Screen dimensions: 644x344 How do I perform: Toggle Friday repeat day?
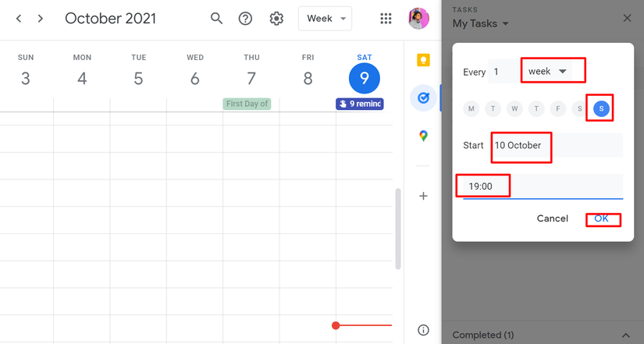click(x=558, y=108)
